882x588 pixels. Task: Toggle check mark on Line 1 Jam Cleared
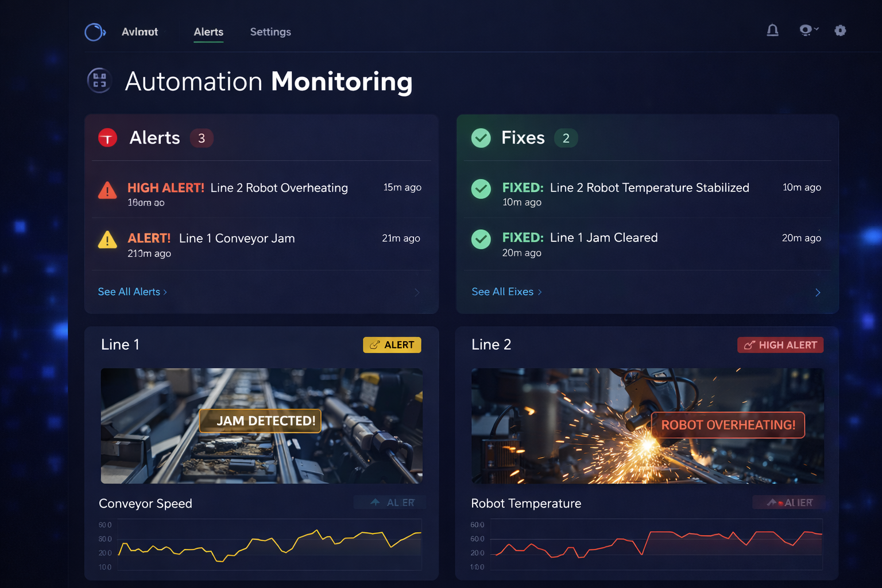(x=481, y=239)
